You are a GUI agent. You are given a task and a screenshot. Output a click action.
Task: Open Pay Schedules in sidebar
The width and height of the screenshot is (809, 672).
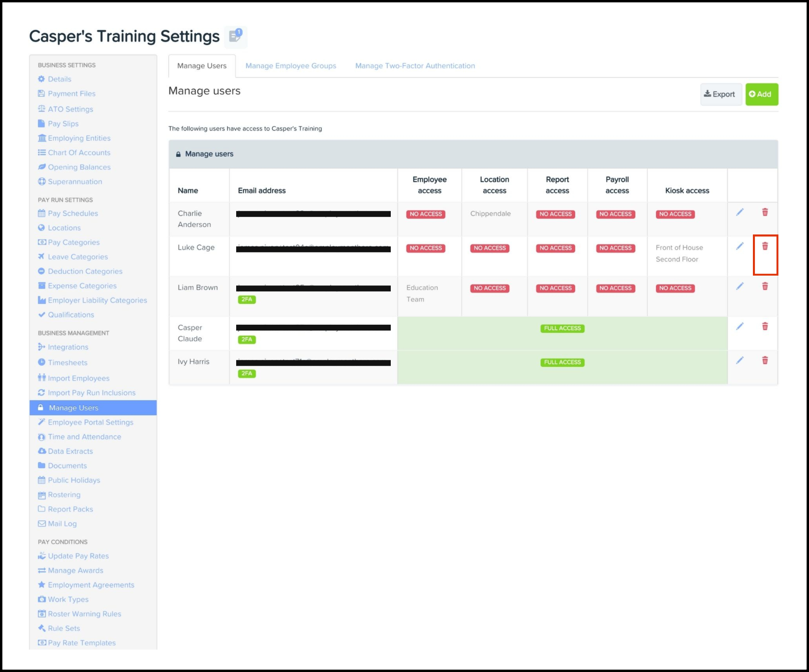(73, 213)
